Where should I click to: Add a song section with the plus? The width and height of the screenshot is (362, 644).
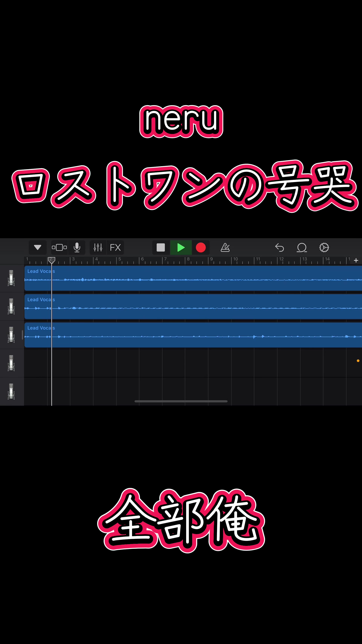click(x=356, y=260)
